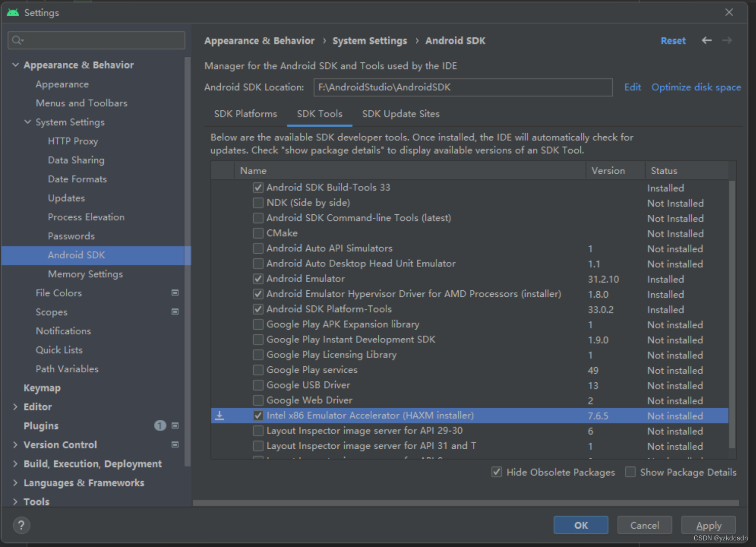
Task: Click the help question mark button
Action: tap(21, 525)
